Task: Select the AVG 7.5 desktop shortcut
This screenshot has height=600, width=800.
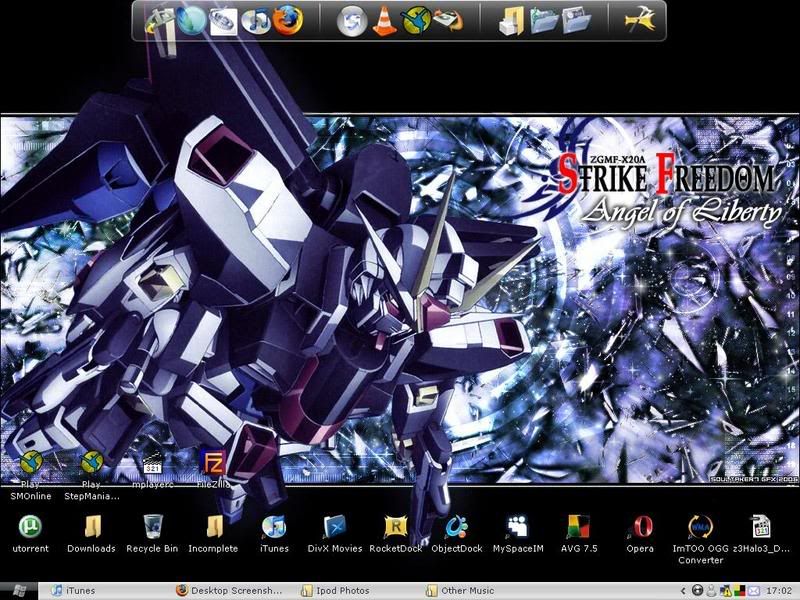Action: 579,534
